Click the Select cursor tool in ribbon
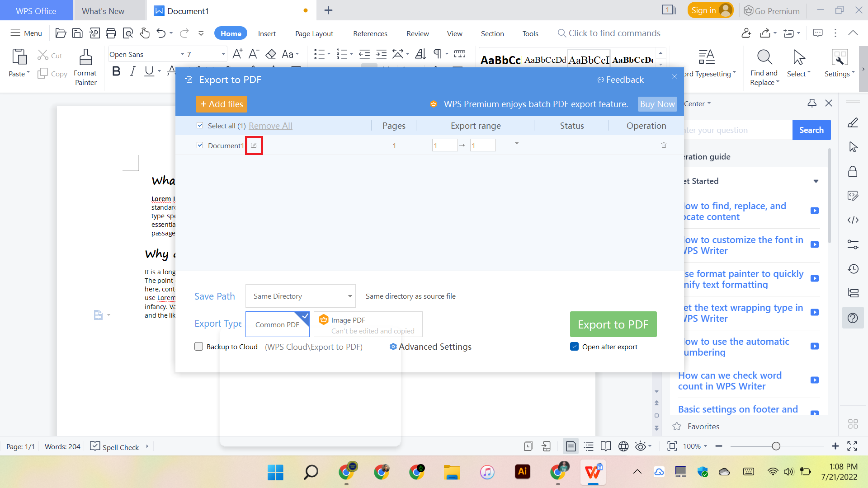This screenshot has width=868, height=488. 799,57
